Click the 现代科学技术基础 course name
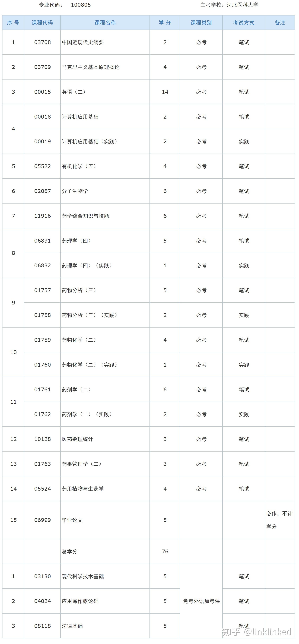 point(83,576)
